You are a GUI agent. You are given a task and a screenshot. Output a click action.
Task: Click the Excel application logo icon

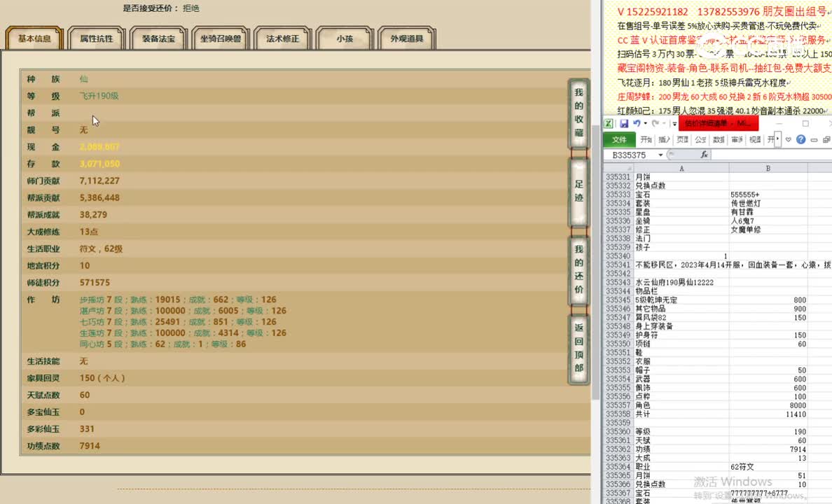pos(609,124)
